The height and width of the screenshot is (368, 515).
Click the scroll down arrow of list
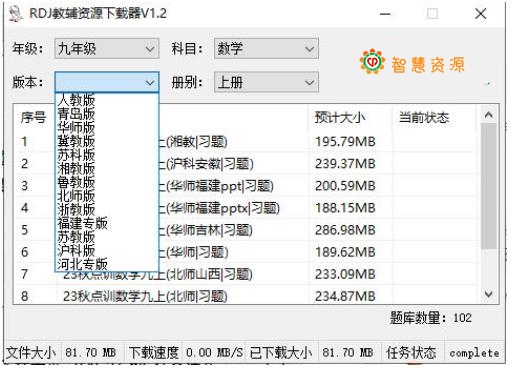tap(489, 294)
